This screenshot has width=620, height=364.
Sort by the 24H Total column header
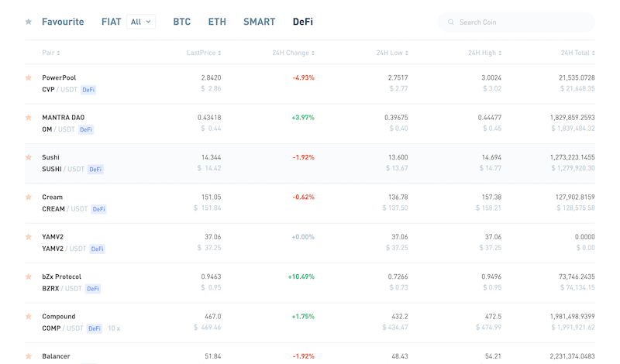click(x=577, y=53)
